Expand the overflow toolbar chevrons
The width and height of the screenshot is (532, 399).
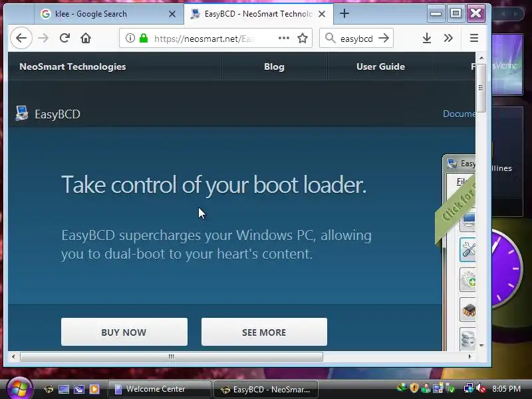click(x=448, y=38)
